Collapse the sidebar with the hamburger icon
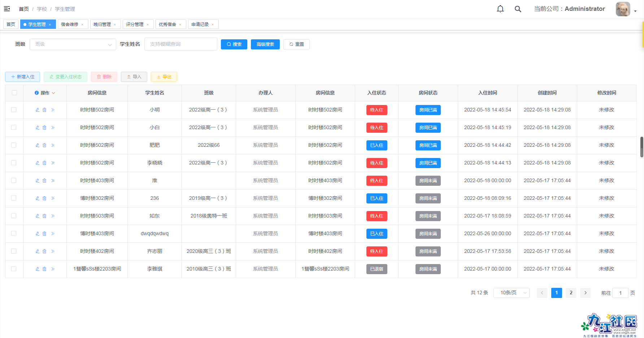This screenshot has width=644, height=338. click(7, 9)
